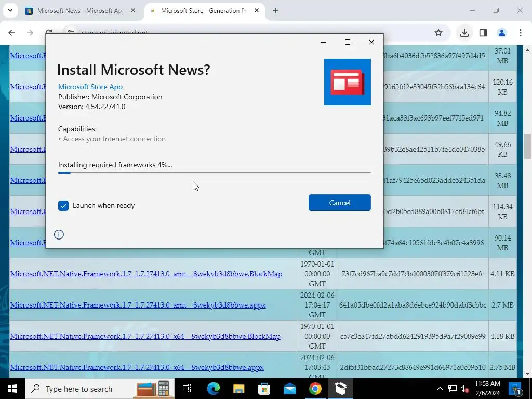
Task: Click the taskbar search box
Action: coord(99,389)
